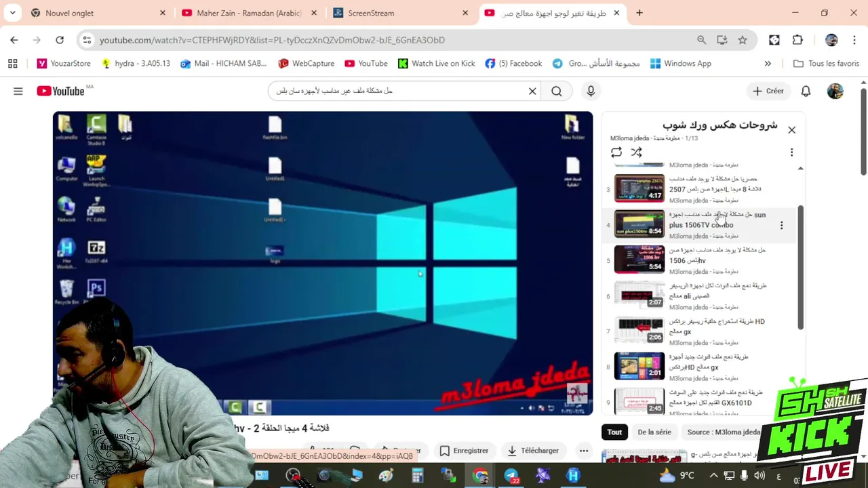Switch to the ScreenStream tab
The image size is (868, 488).
[401, 13]
